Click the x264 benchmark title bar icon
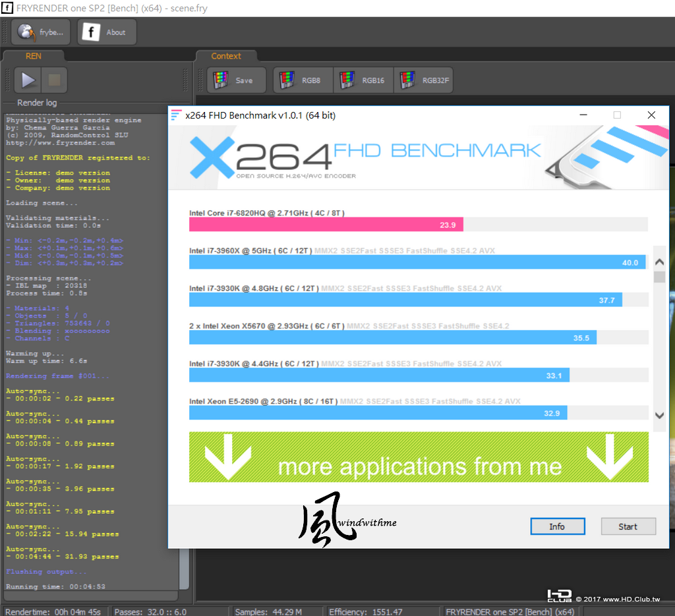 point(176,115)
